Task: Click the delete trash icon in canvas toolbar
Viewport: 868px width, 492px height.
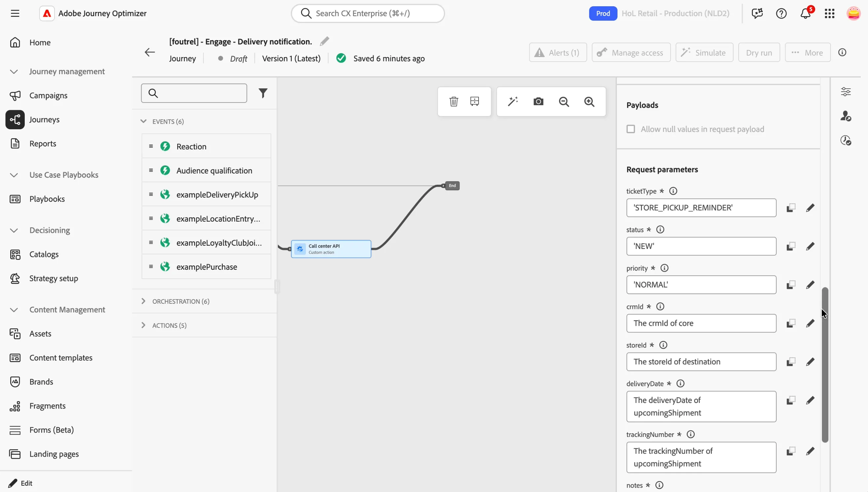Action: [x=453, y=101]
